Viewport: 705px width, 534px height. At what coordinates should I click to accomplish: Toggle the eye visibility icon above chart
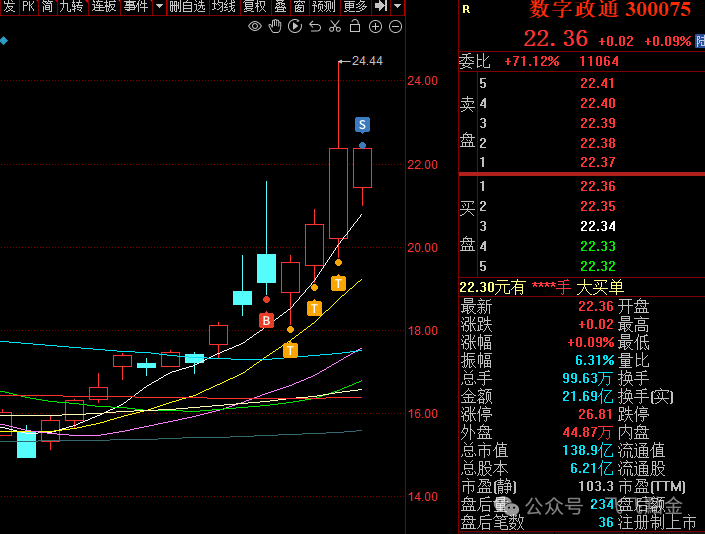click(x=255, y=27)
